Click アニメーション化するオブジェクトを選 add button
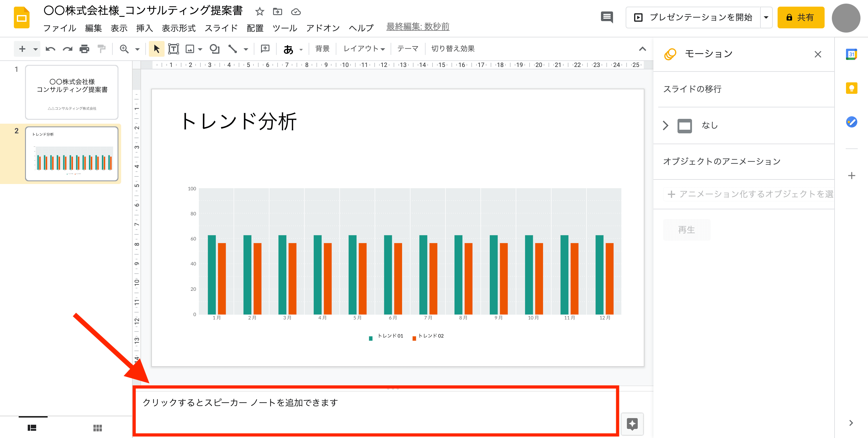 pos(749,194)
